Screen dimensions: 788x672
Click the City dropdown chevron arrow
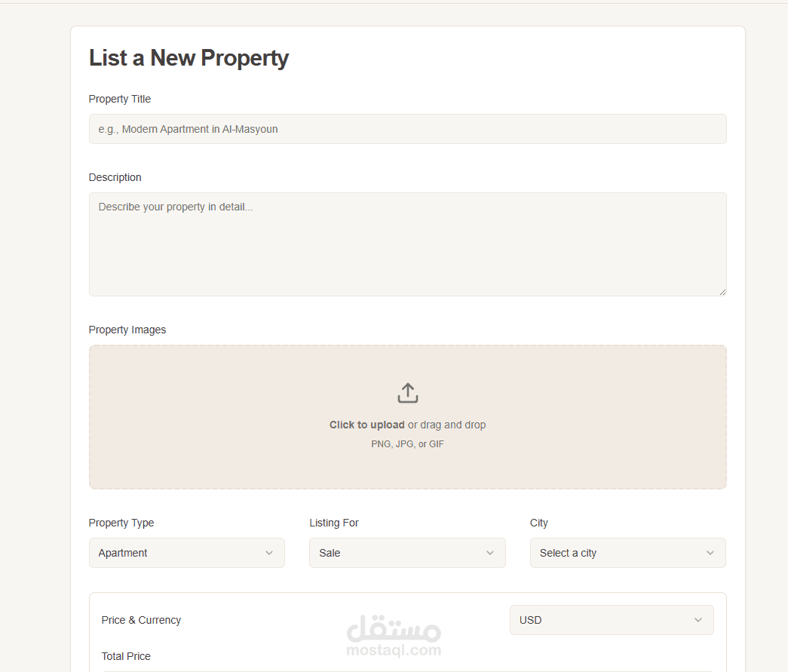[710, 553]
